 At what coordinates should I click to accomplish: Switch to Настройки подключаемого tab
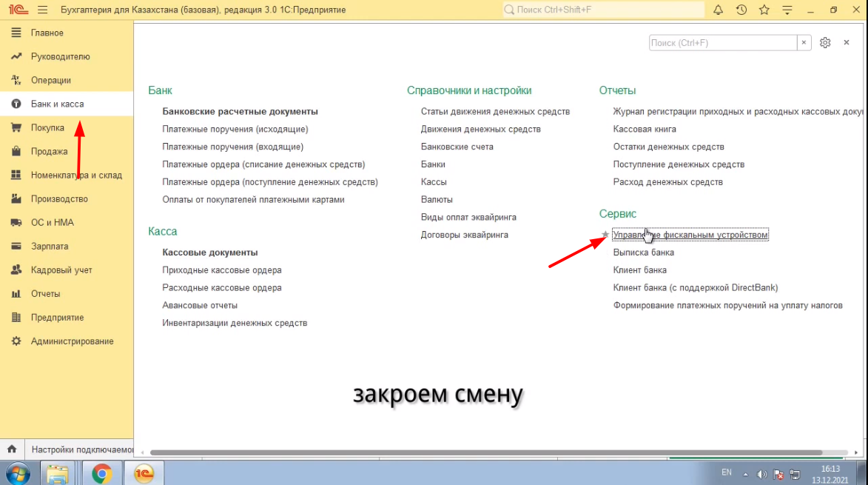point(82,449)
